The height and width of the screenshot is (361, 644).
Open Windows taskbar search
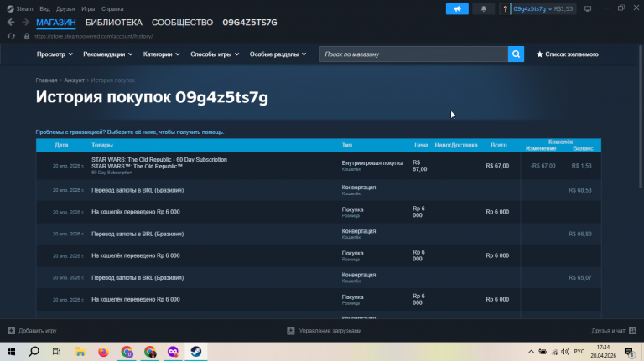34,352
